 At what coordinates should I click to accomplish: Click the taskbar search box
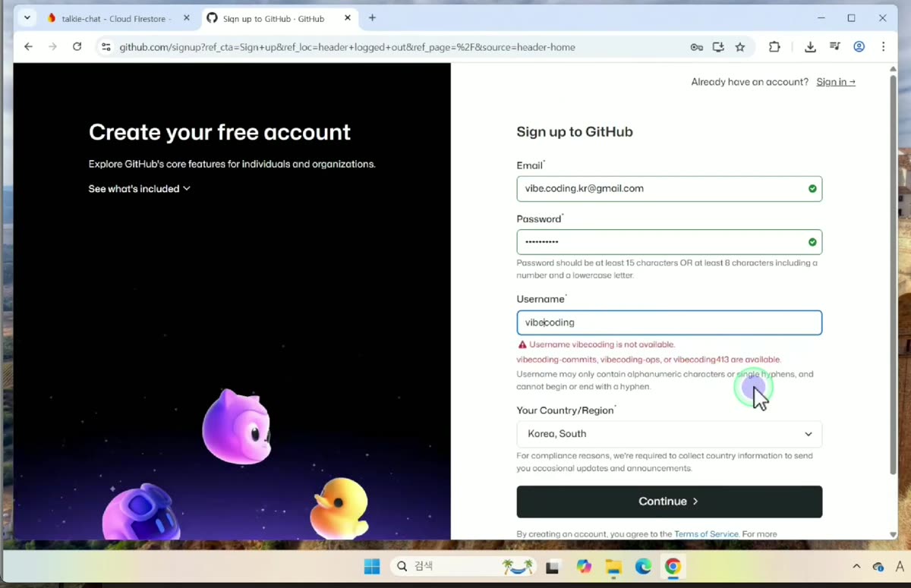463,567
